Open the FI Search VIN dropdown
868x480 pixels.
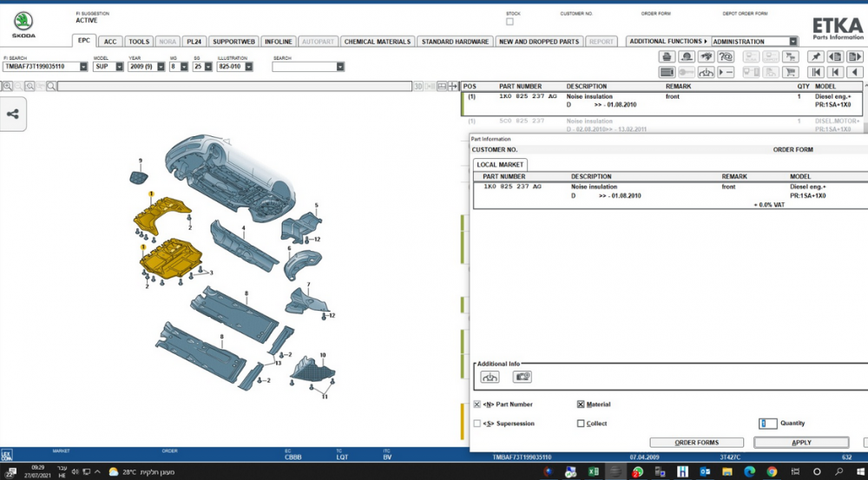click(83, 67)
